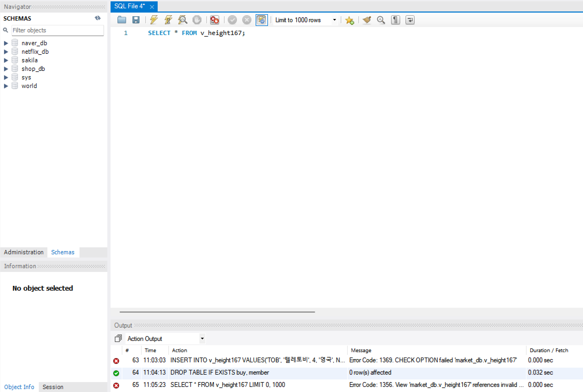Image resolution: width=583 pixels, height=392 pixels.
Task: Save the script with the floppy disk icon
Action: click(x=136, y=20)
